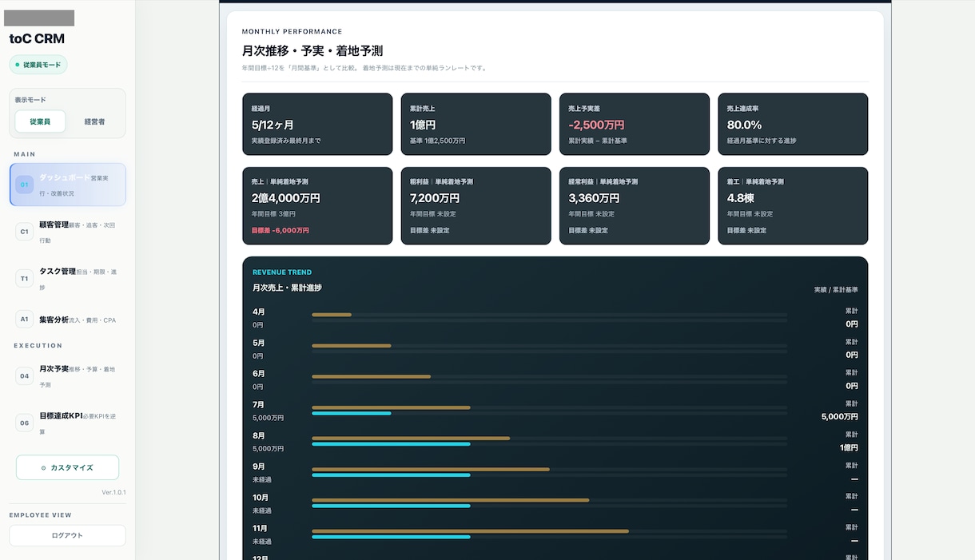Viewport: 975px width, 560px height.
Task: Click the T1 task management badge
Action: (25, 279)
